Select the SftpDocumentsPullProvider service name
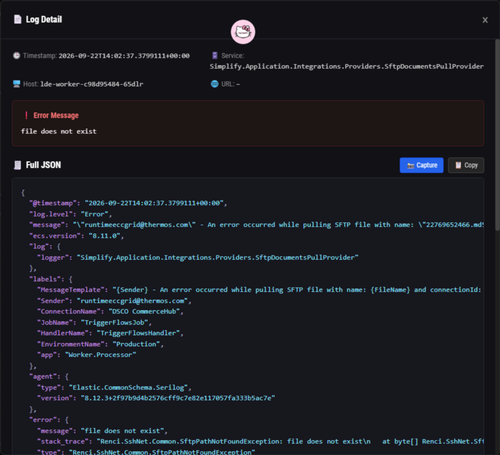The height and width of the screenshot is (455, 500). point(347,66)
